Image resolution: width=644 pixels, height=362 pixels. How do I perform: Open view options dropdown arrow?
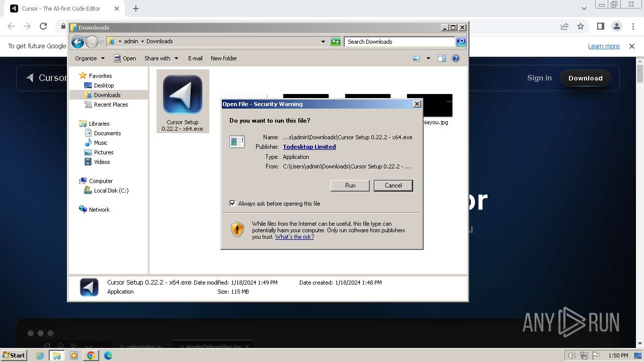click(x=428, y=58)
